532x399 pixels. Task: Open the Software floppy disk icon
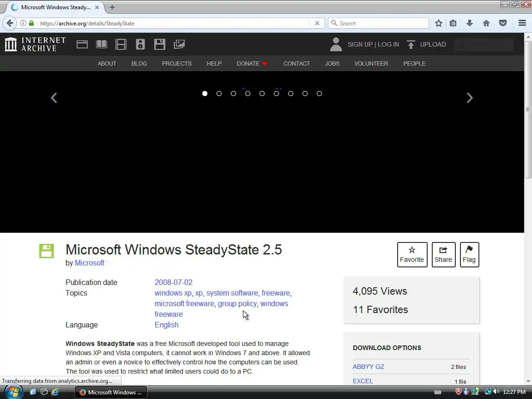pos(159,44)
